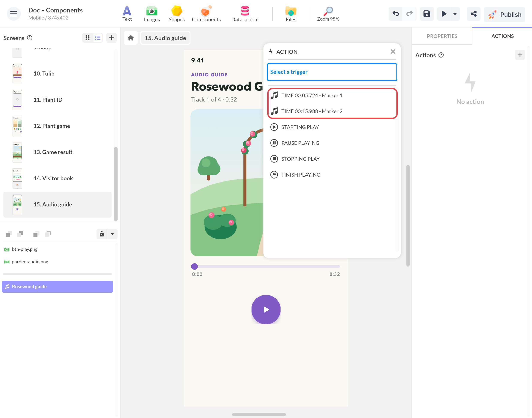Select the STOPPING PLAY trigger

point(332,159)
